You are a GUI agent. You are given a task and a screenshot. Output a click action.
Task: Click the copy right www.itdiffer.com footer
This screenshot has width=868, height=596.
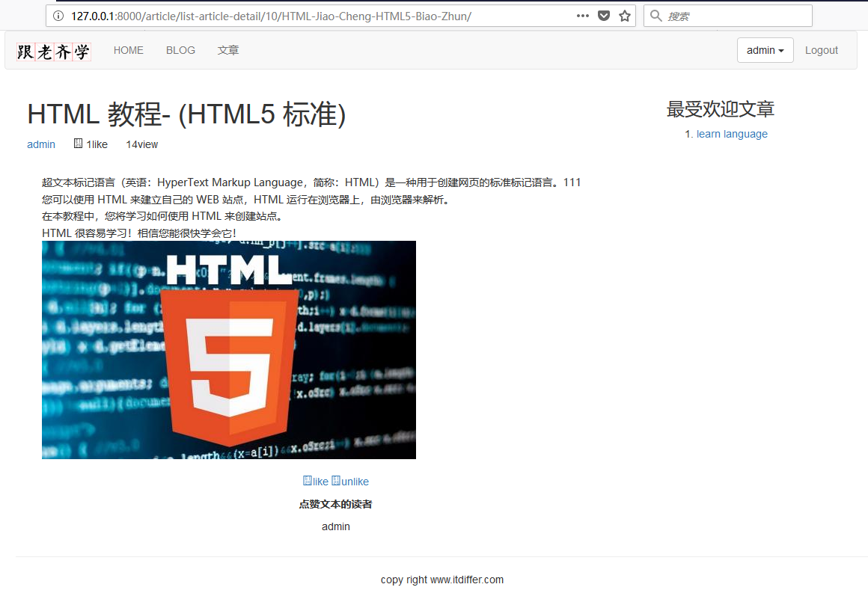441,580
